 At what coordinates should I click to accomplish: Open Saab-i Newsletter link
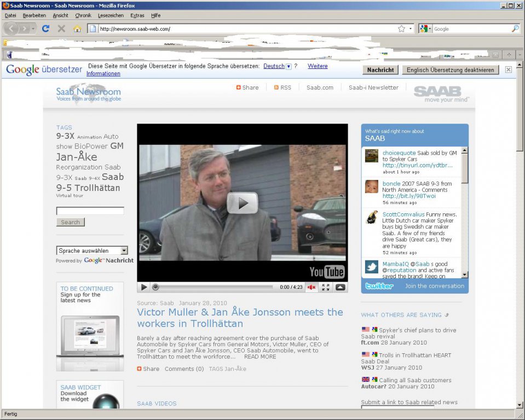374,87
